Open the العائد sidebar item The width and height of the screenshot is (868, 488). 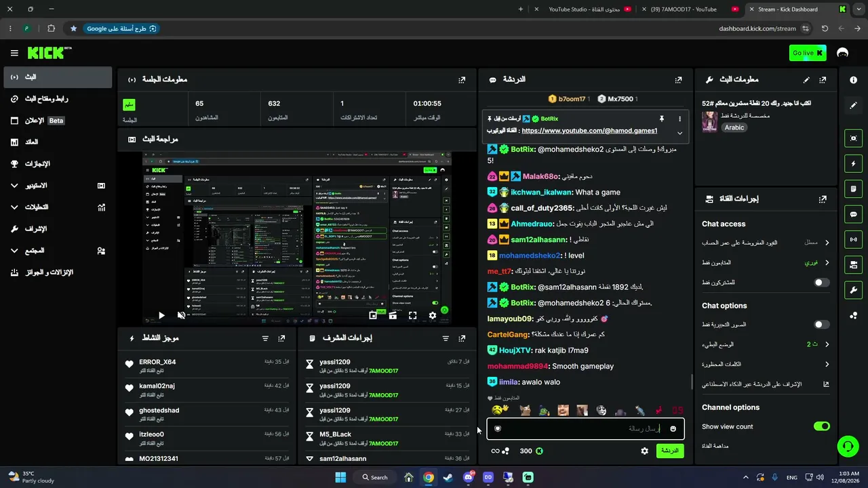[58, 142]
